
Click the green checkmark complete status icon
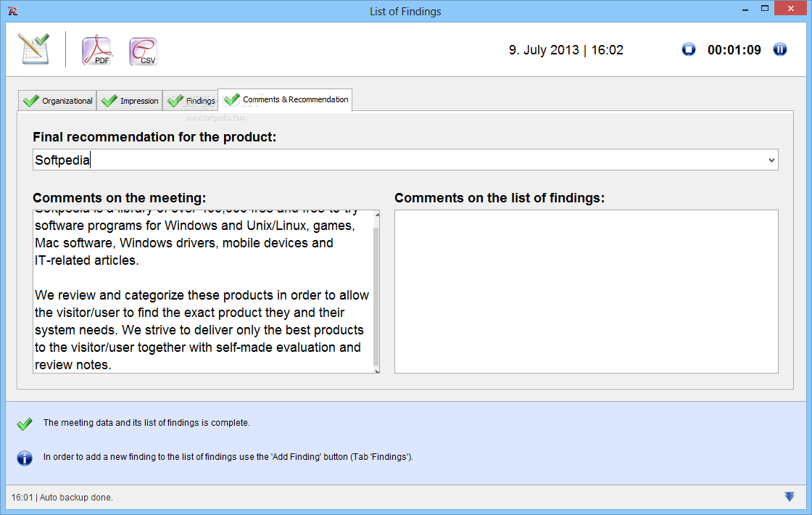pos(25,424)
